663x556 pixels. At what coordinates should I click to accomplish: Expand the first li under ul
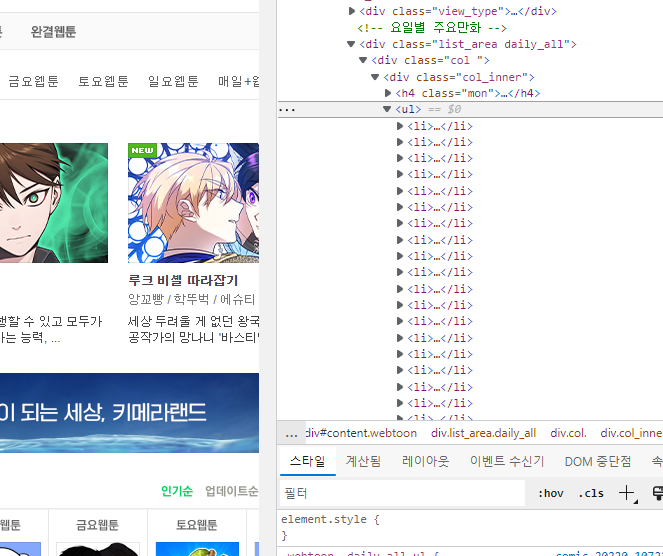(x=400, y=126)
